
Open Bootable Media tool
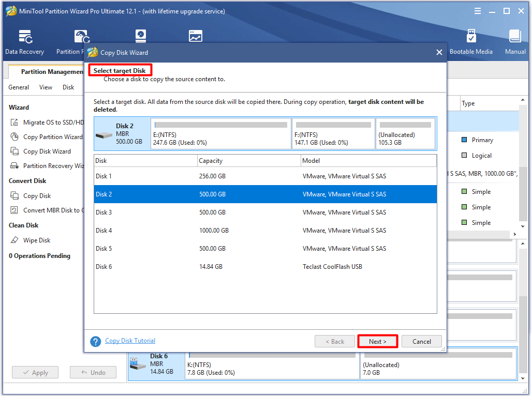(x=471, y=36)
